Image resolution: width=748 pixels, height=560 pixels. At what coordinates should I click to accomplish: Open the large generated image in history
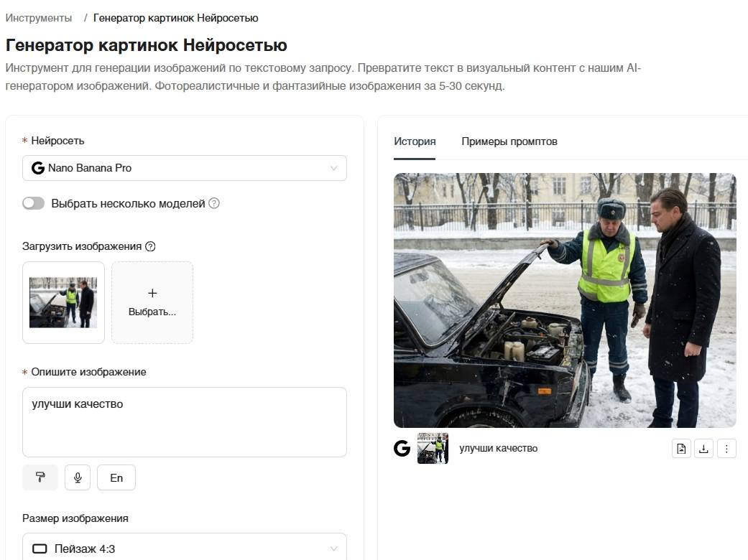(565, 300)
